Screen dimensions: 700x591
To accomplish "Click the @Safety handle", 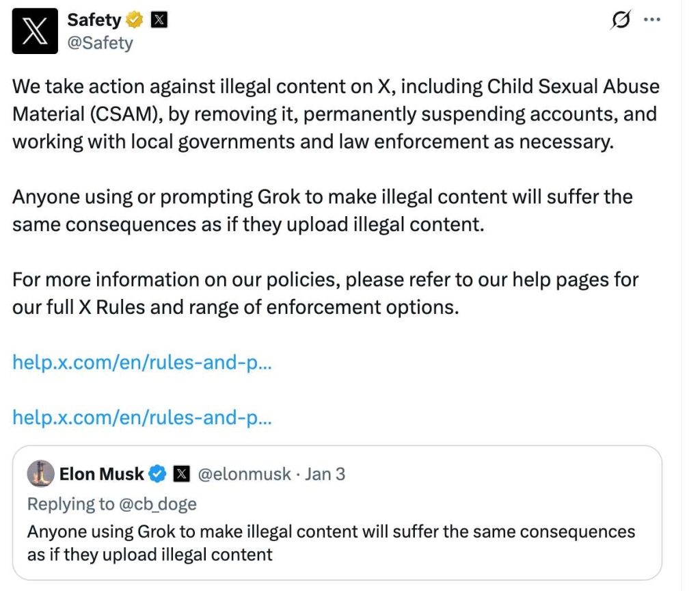I will pos(100,43).
